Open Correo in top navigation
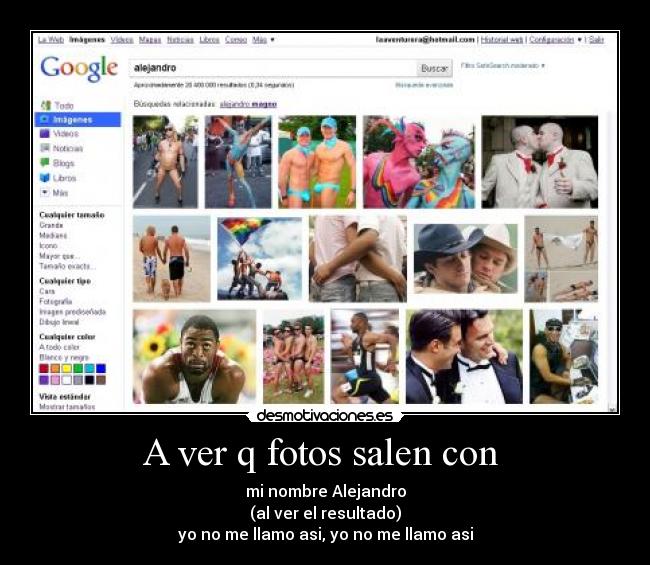Image resolution: width=650 pixels, height=565 pixels. (236, 40)
